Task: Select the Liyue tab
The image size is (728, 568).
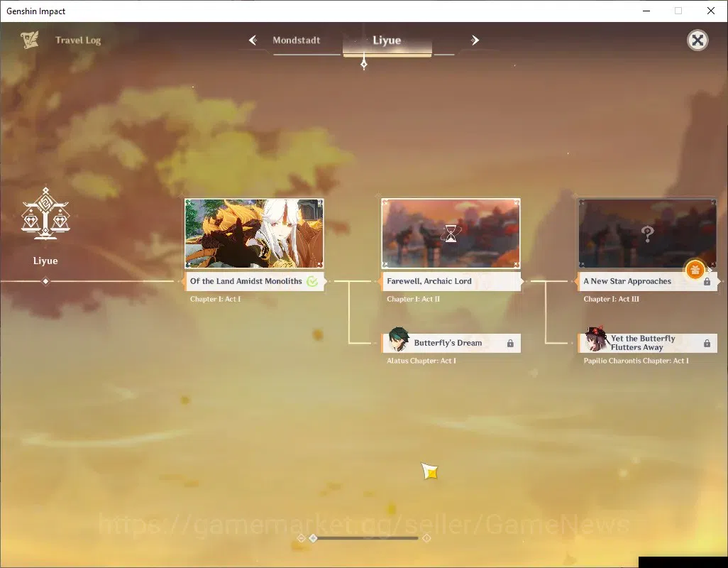Action: (387, 40)
